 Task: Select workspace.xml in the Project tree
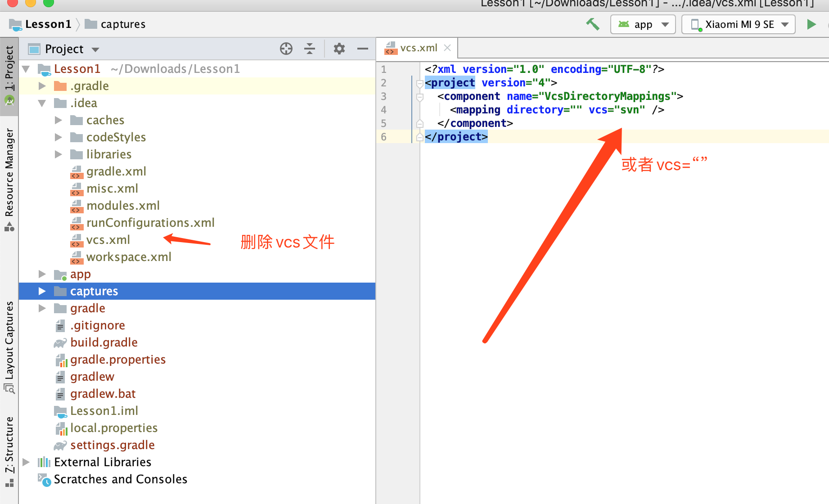(129, 256)
